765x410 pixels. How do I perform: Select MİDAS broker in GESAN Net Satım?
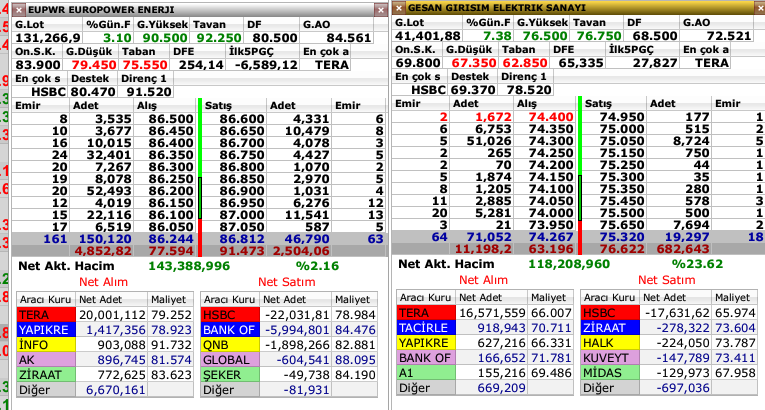[x=610, y=373]
